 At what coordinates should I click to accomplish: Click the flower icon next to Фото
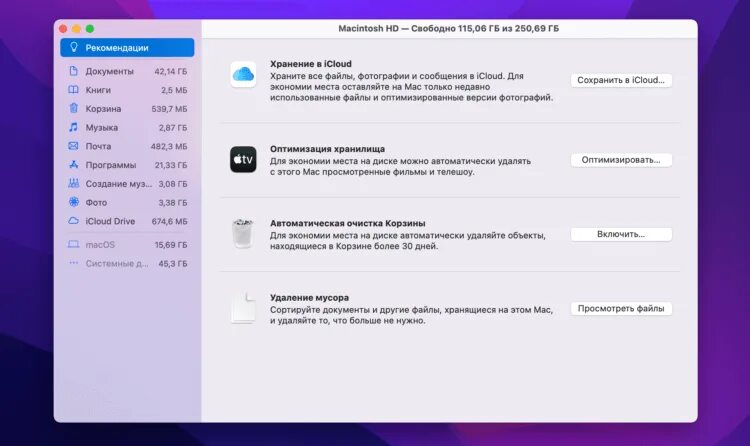pos(73,202)
